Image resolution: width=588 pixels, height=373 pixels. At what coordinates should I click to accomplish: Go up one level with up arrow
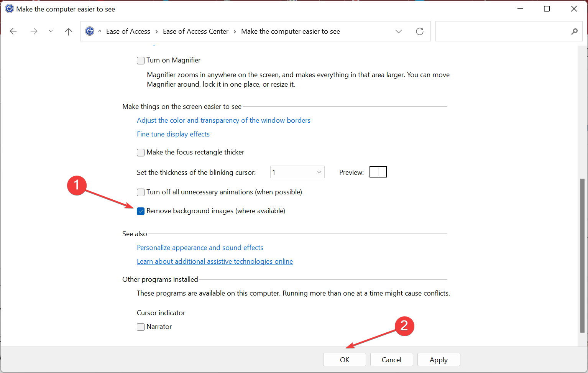pos(69,31)
